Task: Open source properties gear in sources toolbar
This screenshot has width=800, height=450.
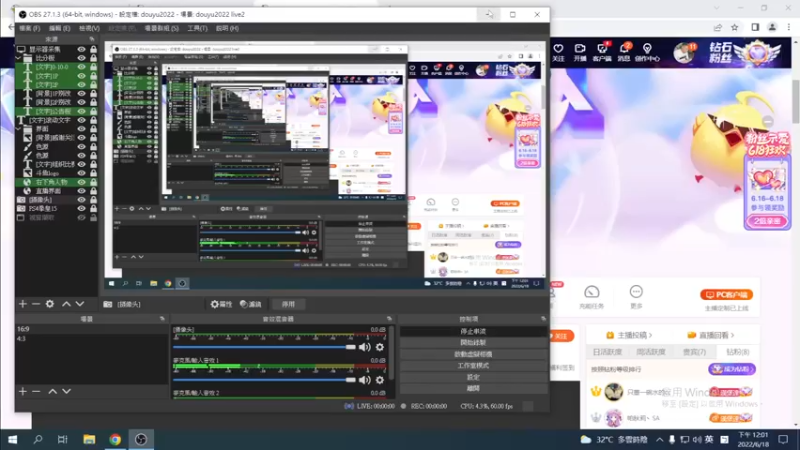Action: point(49,304)
